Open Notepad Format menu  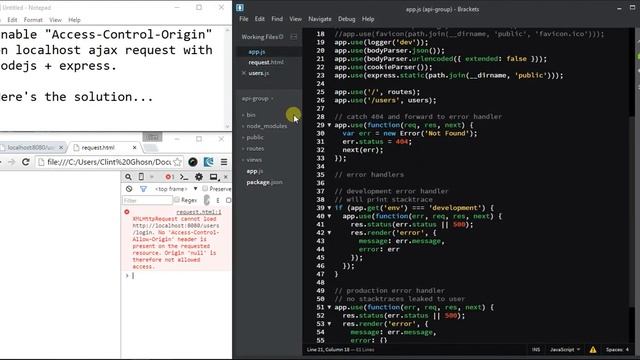pyautogui.click(x=33, y=20)
